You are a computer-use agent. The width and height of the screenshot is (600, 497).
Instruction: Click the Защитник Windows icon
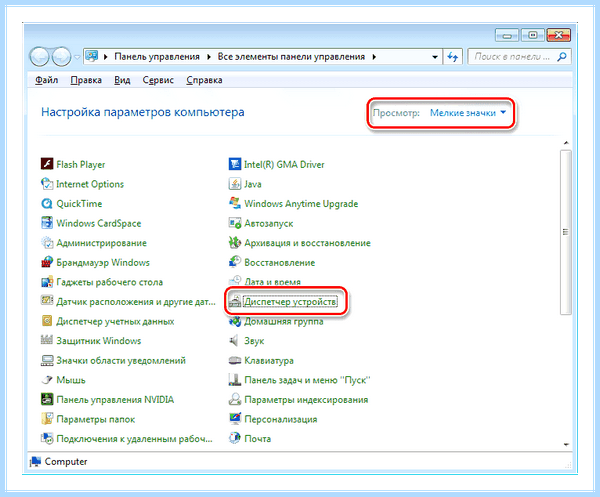tap(47, 340)
